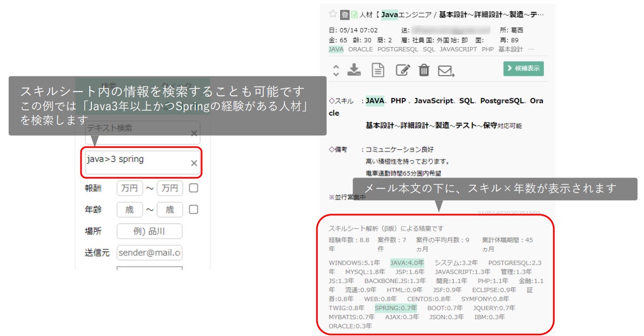
Task: Click the 登 registered badge icon
Action: 344,15
